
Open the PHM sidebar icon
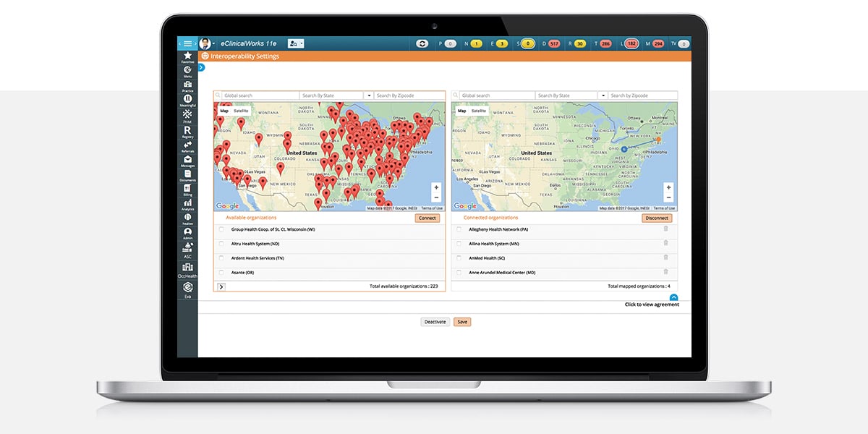[187, 116]
